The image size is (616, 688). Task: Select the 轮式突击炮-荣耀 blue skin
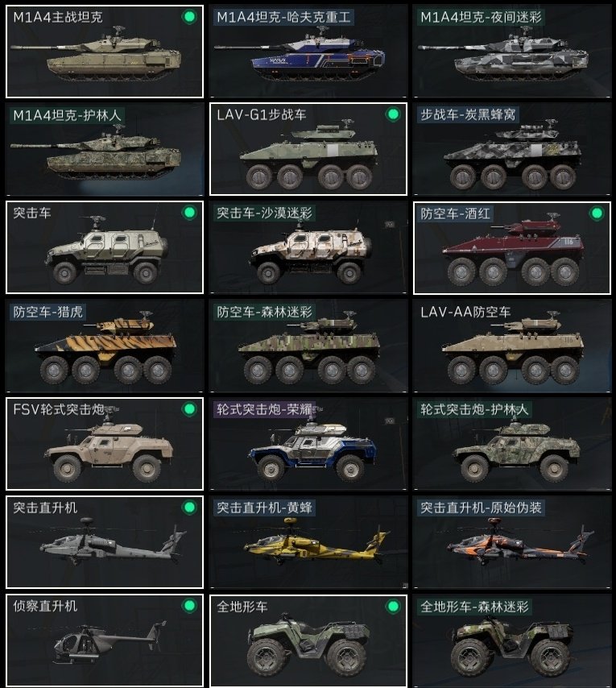(x=308, y=444)
